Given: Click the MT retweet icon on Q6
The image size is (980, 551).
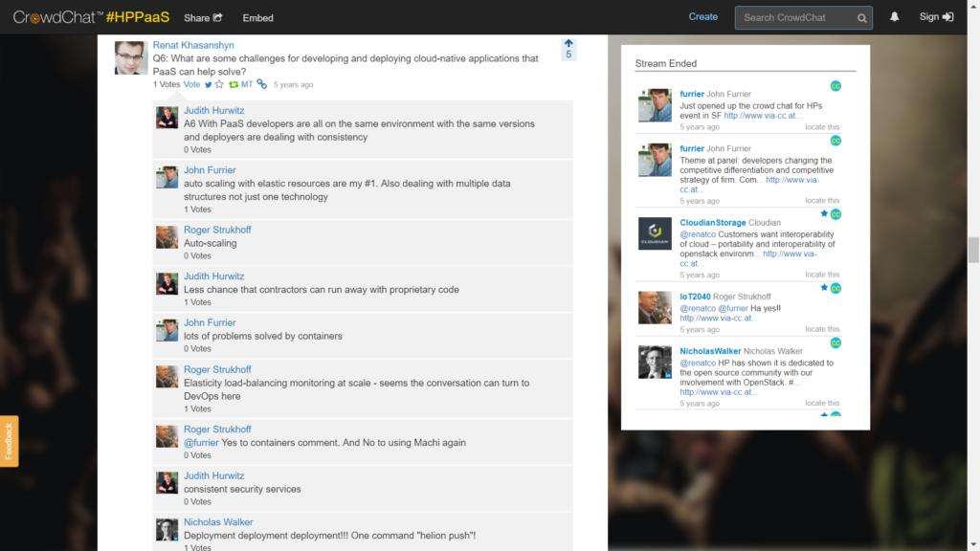Looking at the screenshot, I should (240, 84).
